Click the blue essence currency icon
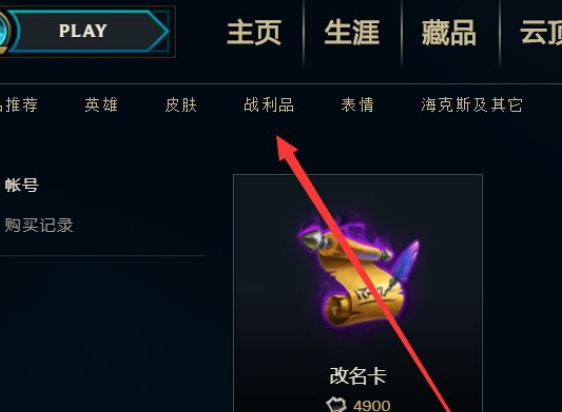This screenshot has height=412, width=562. (x=336, y=405)
